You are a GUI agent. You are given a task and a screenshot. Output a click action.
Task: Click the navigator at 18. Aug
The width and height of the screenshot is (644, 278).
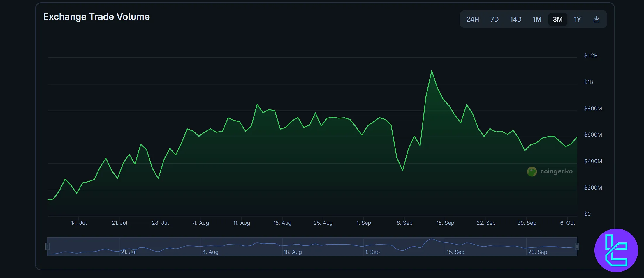(x=293, y=252)
